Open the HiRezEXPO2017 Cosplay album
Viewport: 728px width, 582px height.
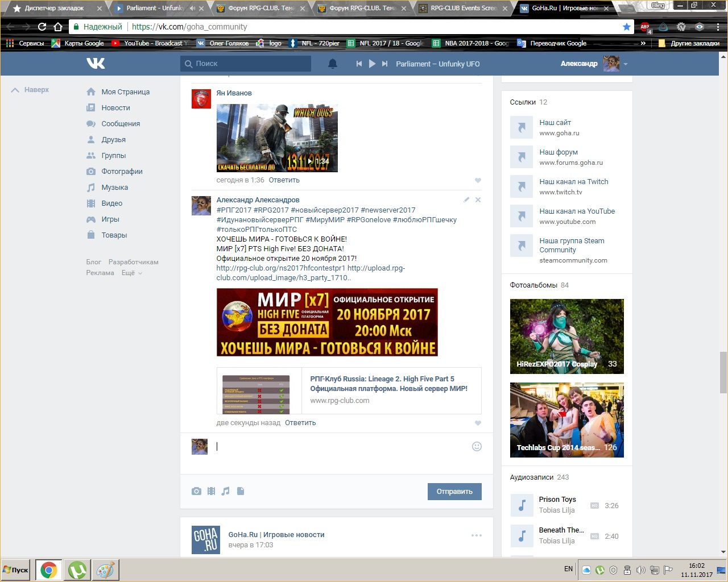click(567, 336)
